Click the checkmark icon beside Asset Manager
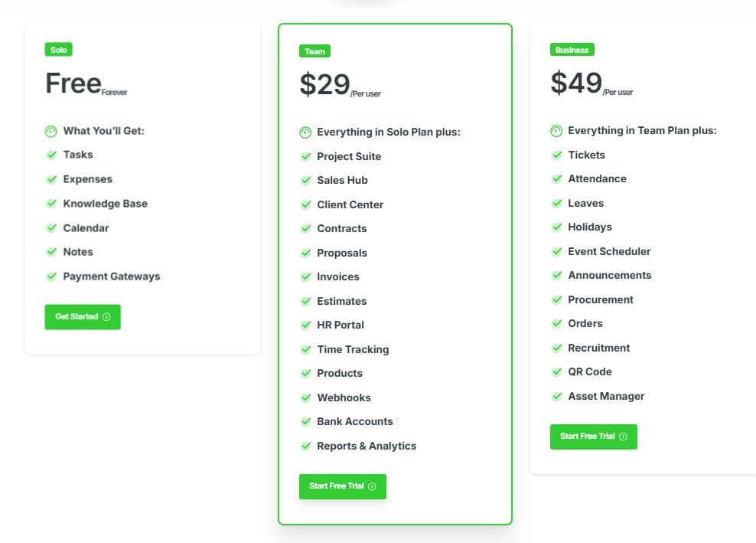Screen dimensions: 756x543 click(557, 396)
